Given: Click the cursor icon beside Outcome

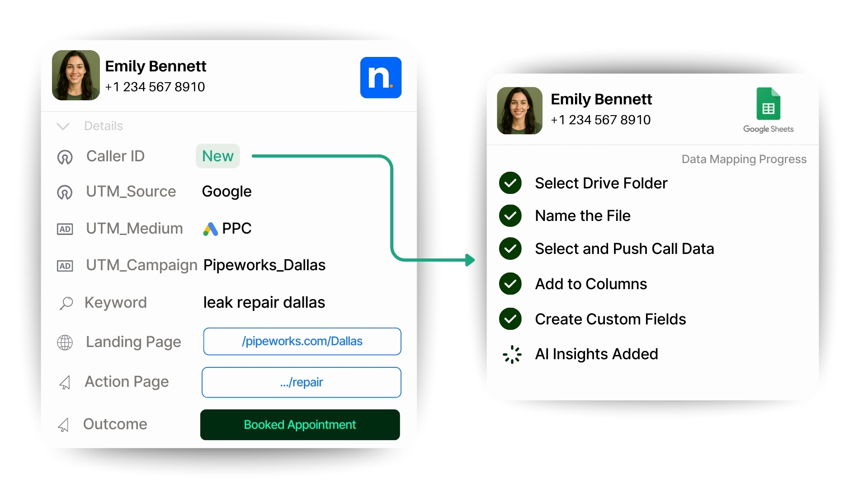Looking at the screenshot, I should 64,425.
